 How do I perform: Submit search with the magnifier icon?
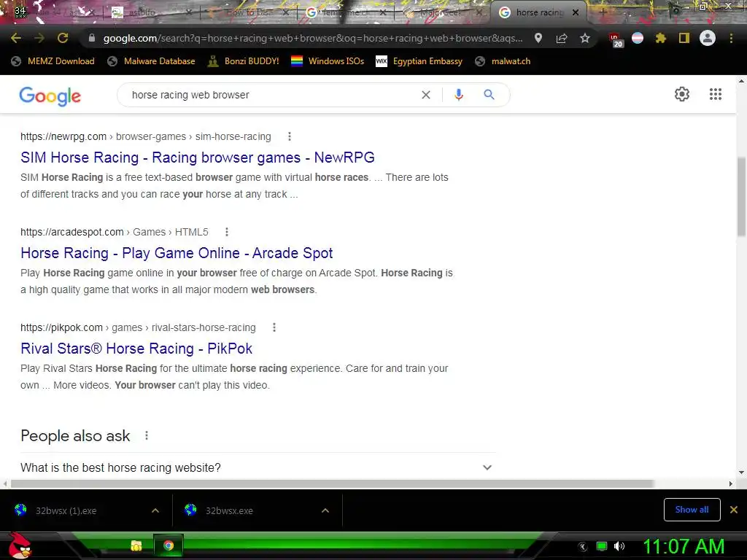[489, 95]
